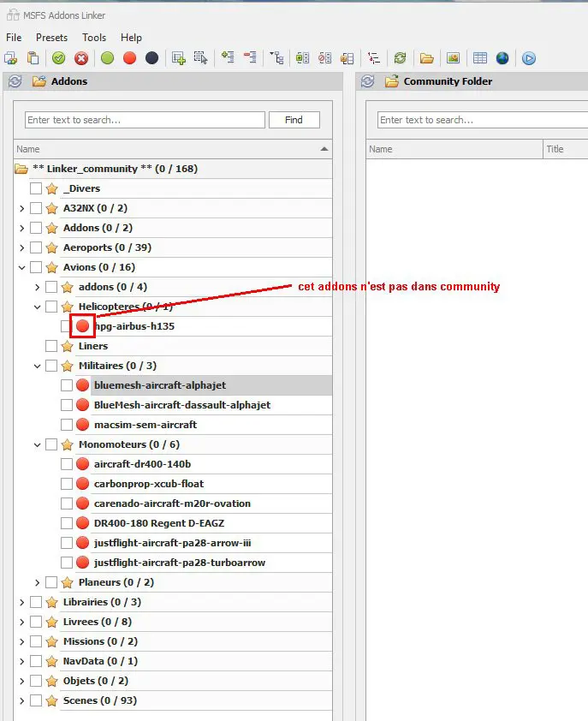Click the open folder toolbar icon
This screenshot has height=721, width=588.
pyautogui.click(x=426, y=58)
